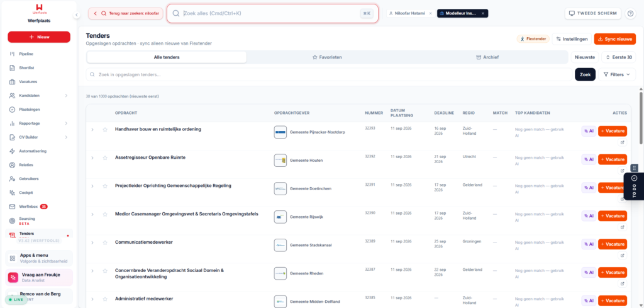Open the TO DO side panel
The width and height of the screenshot is (644, 308).
point(634,186)
